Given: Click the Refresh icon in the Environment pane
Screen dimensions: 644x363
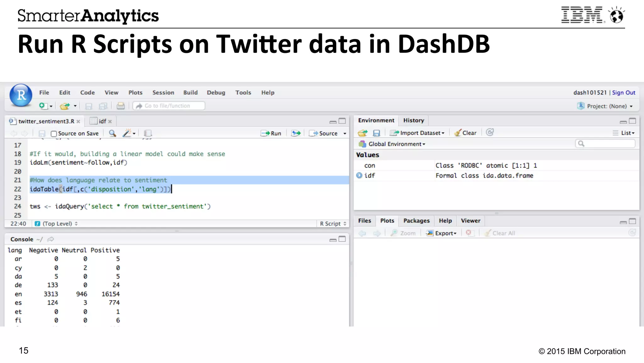Looking at the screenshot, I should pos(490,132).
